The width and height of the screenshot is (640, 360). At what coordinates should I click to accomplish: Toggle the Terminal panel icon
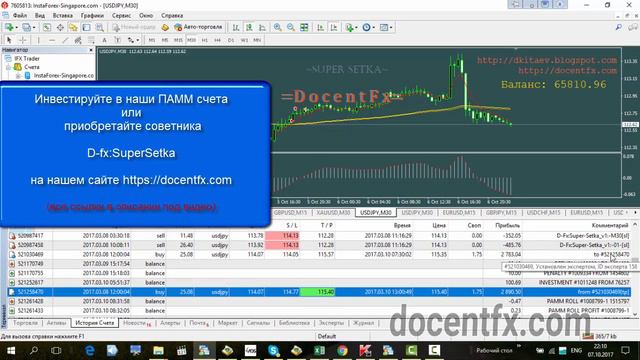(87, 27)
